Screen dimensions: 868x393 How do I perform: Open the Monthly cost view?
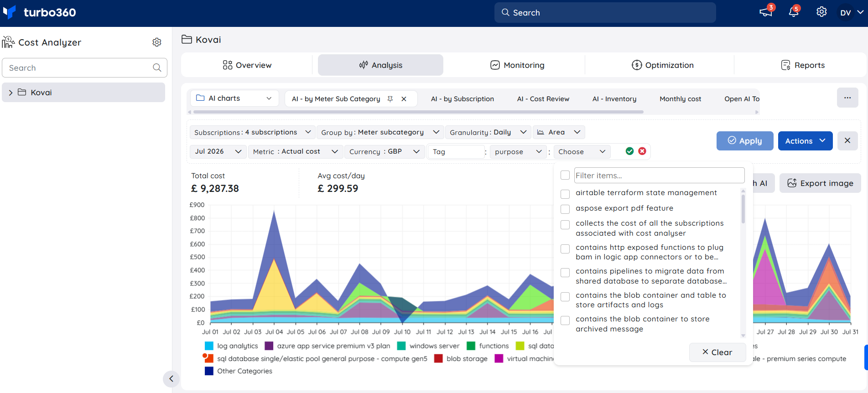[681, 99]
